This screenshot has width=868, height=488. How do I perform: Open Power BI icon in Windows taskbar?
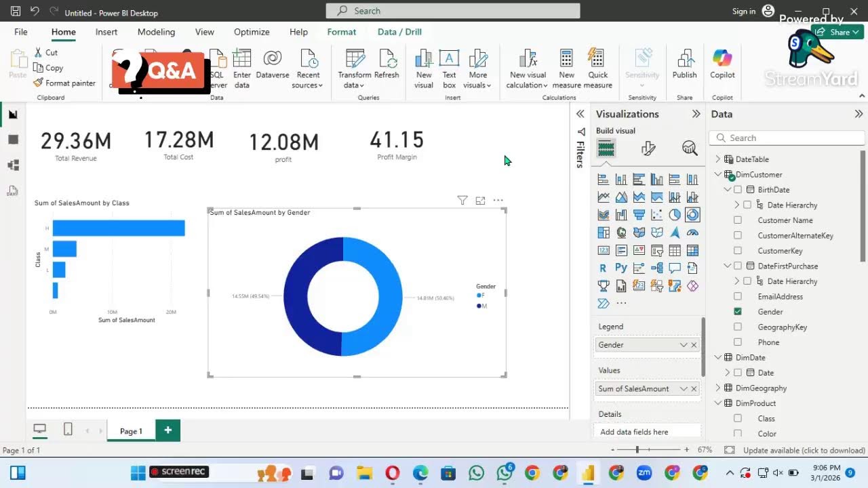(588, 473)
